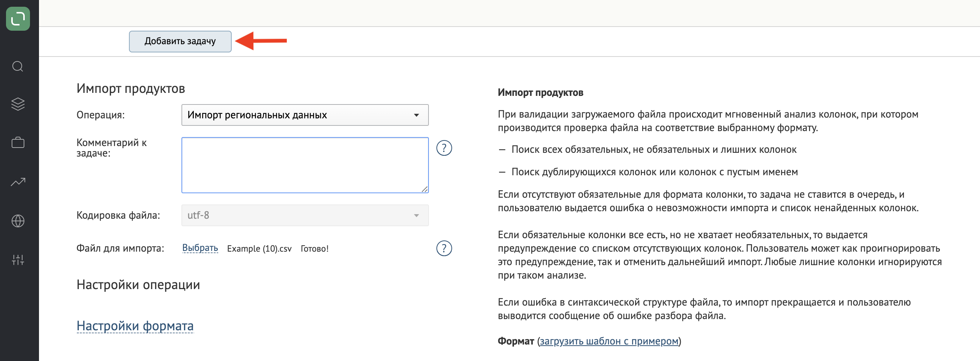Open the layers stack sidebar icon
Image resolution: width=980 pixels, height=361 pixels.
point(18,104)
